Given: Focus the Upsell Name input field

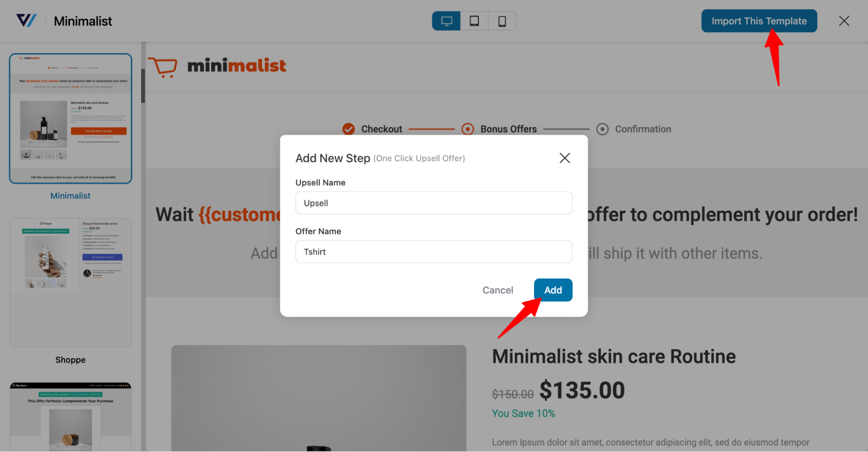Looking at the screenshot, I should click(433, 203).
